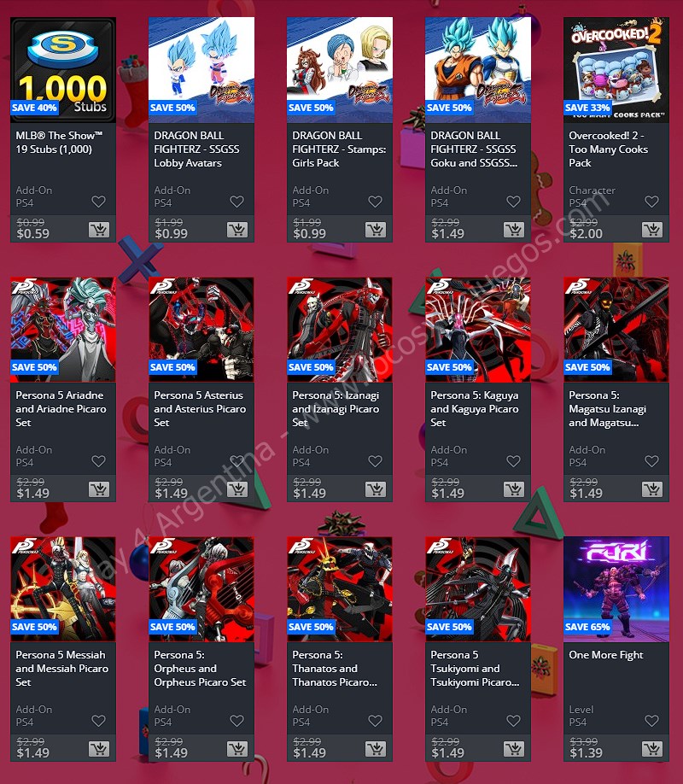Add Persona 5 Kaguya Picaro Set to cart

(x=513, y=489)
